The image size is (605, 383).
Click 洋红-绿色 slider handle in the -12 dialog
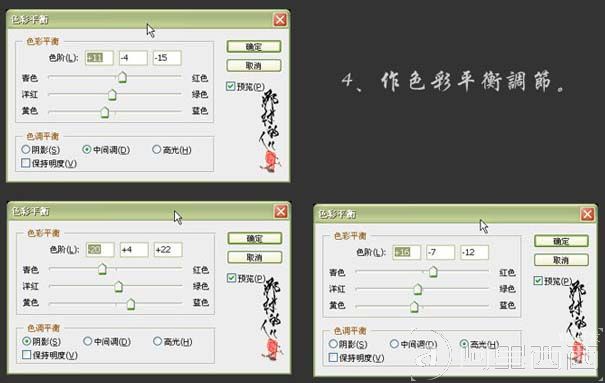pyautogui.click(x=417, y=289)
